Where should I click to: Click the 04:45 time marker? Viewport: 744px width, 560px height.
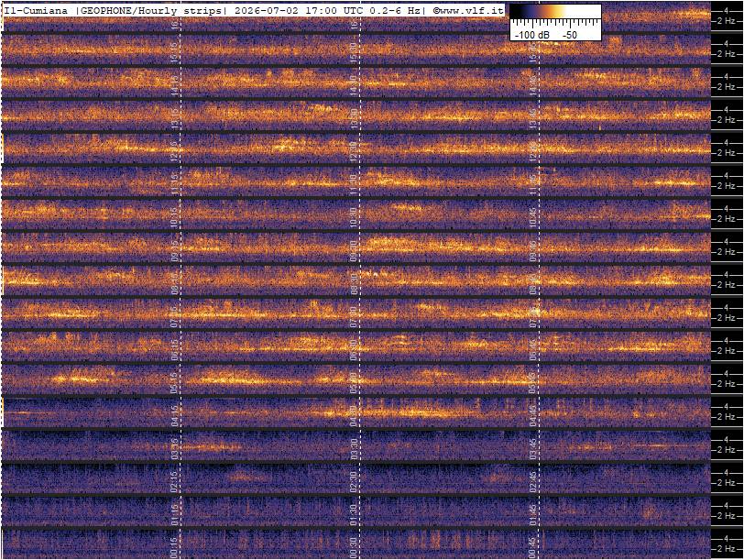[533, 416]
